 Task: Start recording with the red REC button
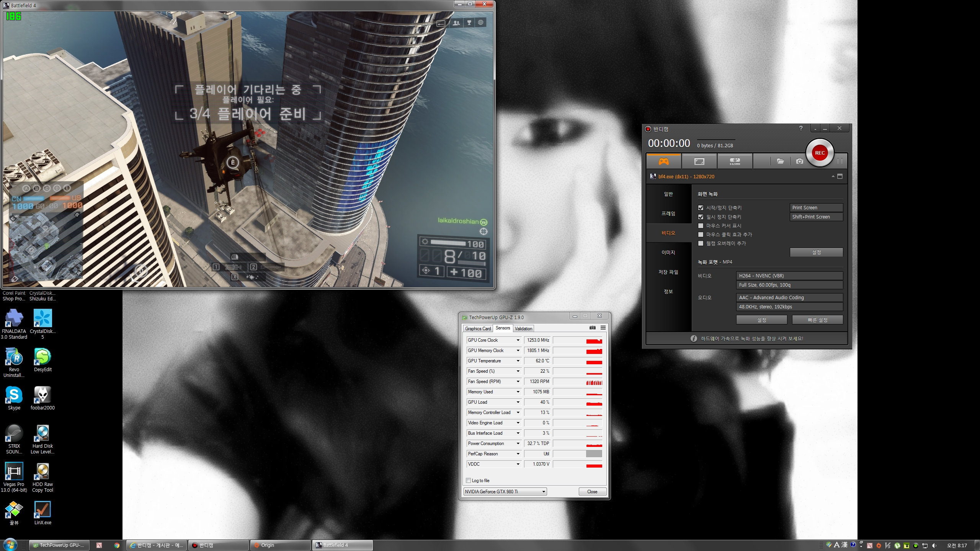pos(820,153)
